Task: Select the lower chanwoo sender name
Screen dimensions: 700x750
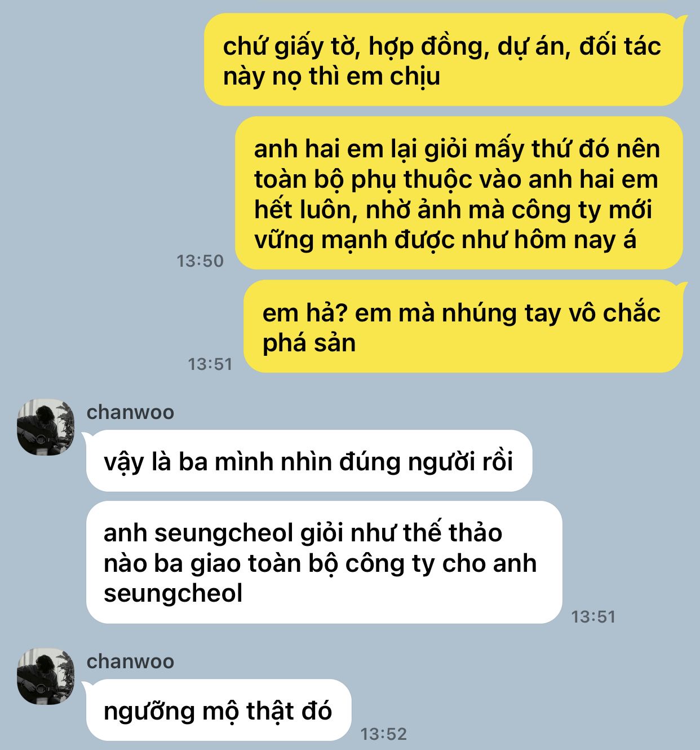Action: 130,661
